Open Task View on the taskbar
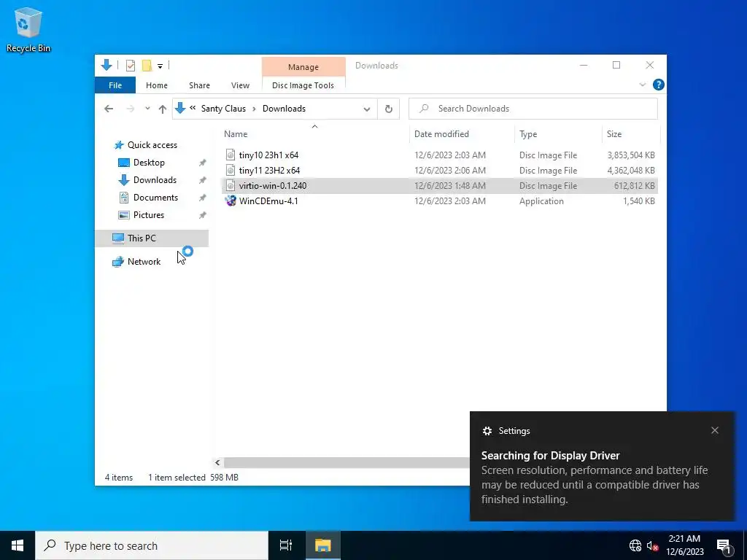Image resolution: width=747 pixels, height=560 pixels. pyautogui.click(x=286, y=545)
